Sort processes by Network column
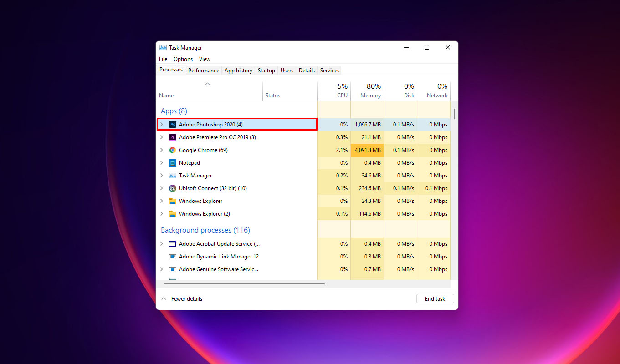620x364 pixels. tap(434, 91)
